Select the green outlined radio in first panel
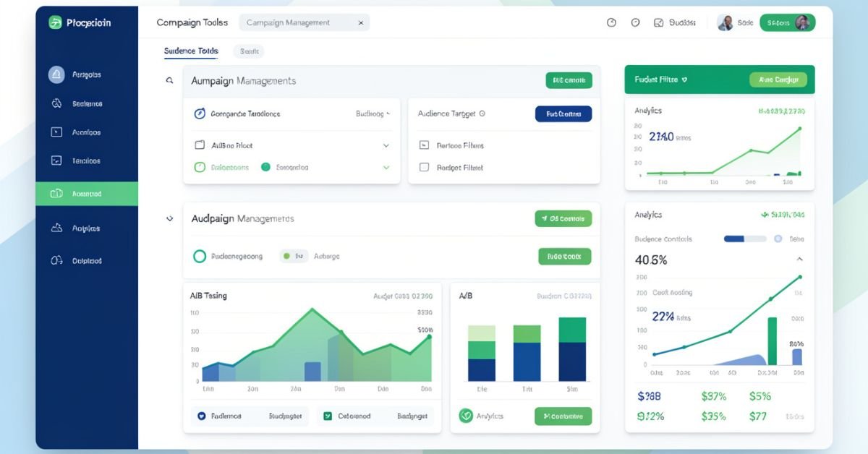Viewport: 868px width, 454px height. coord(200,167)
